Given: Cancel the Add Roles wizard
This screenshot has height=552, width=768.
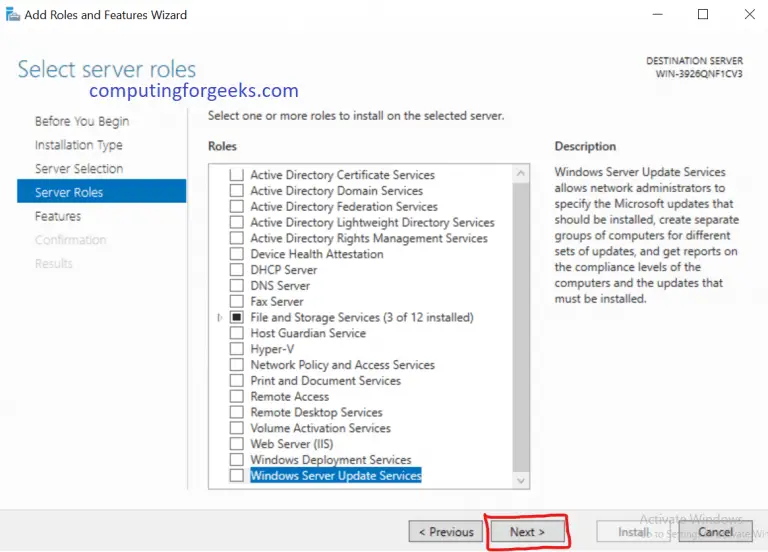Looking at the screenshot, I should (x=715, y=532).
